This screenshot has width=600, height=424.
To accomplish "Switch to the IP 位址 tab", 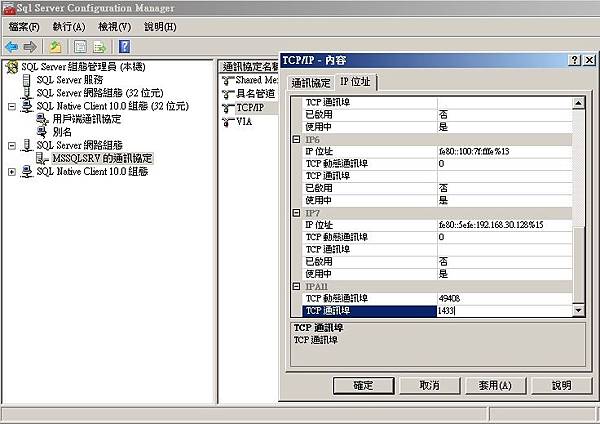I will point(355,82).
